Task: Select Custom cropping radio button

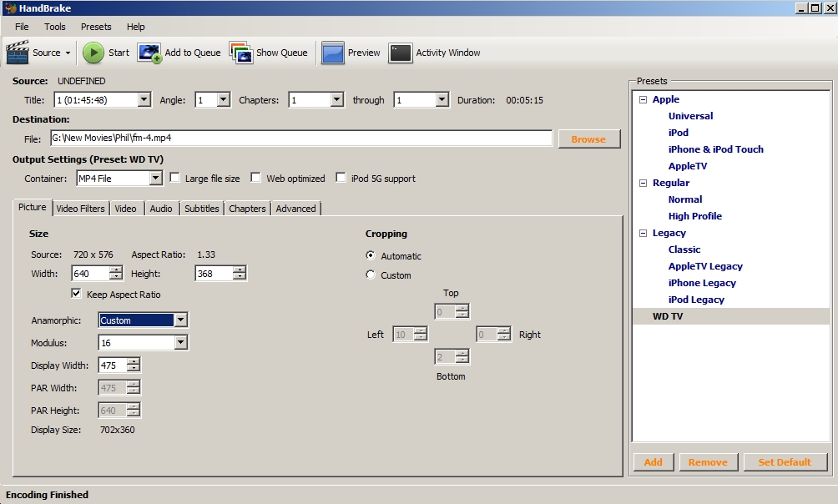Action: (x=371, y=275)
